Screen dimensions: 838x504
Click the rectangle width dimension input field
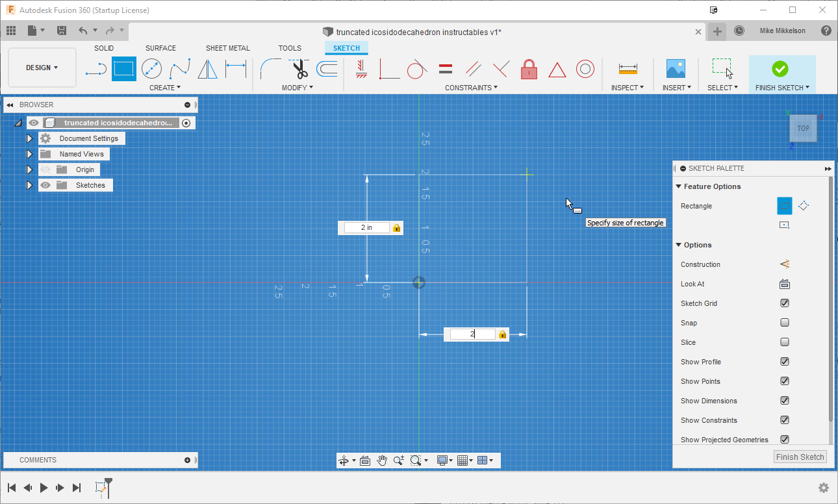click(474, 334)
